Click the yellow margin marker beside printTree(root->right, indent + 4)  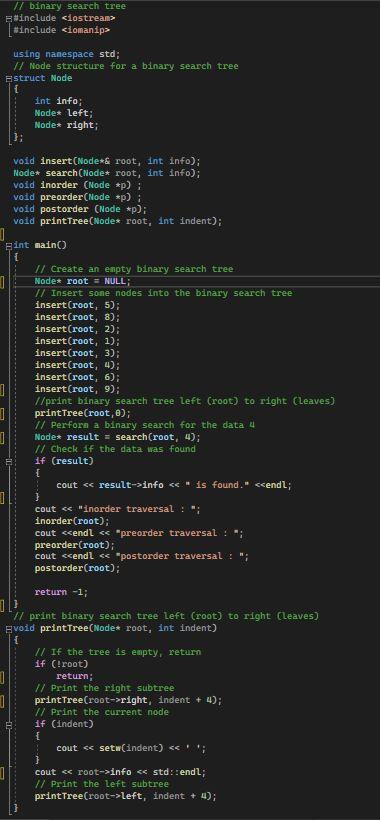[x=2, y=700]
